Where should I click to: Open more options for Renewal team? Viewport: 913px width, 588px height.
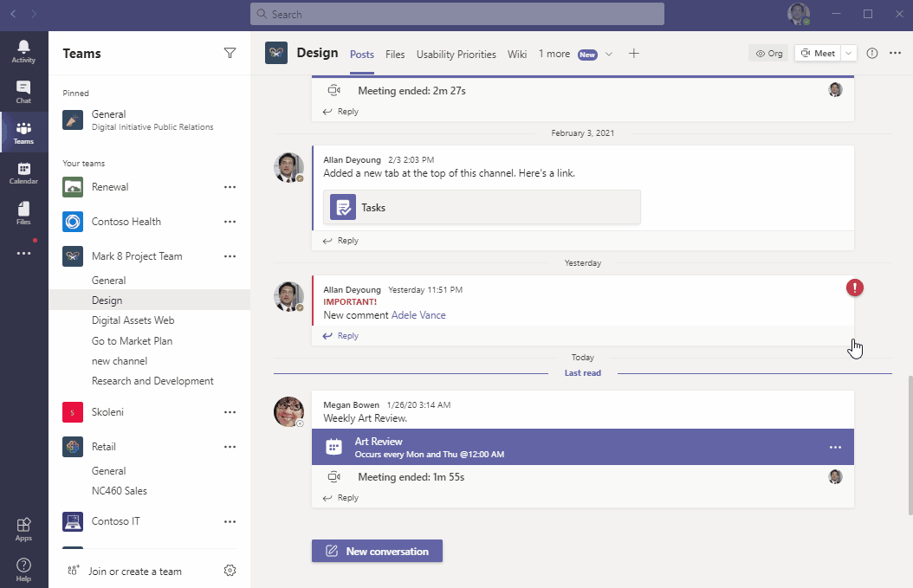click(230, 187)
